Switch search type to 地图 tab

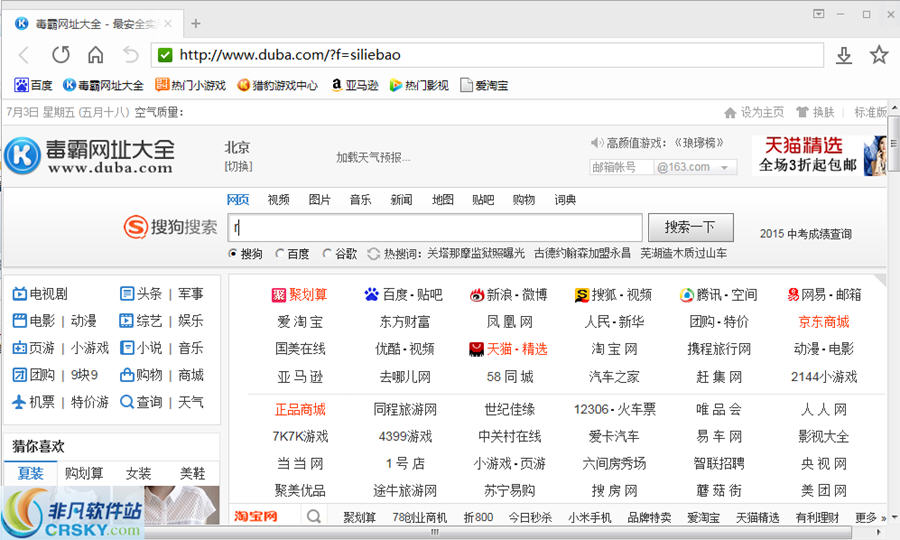pos(443,200)
